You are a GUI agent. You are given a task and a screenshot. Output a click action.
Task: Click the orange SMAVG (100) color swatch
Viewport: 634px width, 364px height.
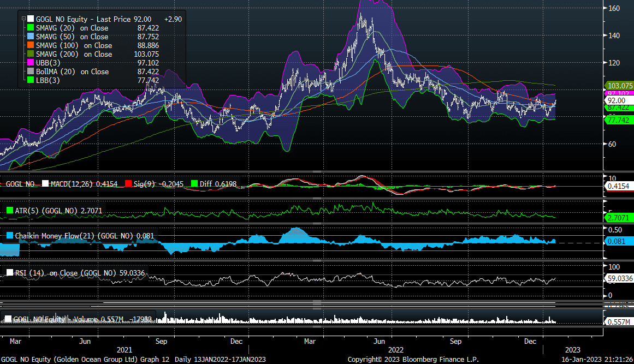click(31, 45)
